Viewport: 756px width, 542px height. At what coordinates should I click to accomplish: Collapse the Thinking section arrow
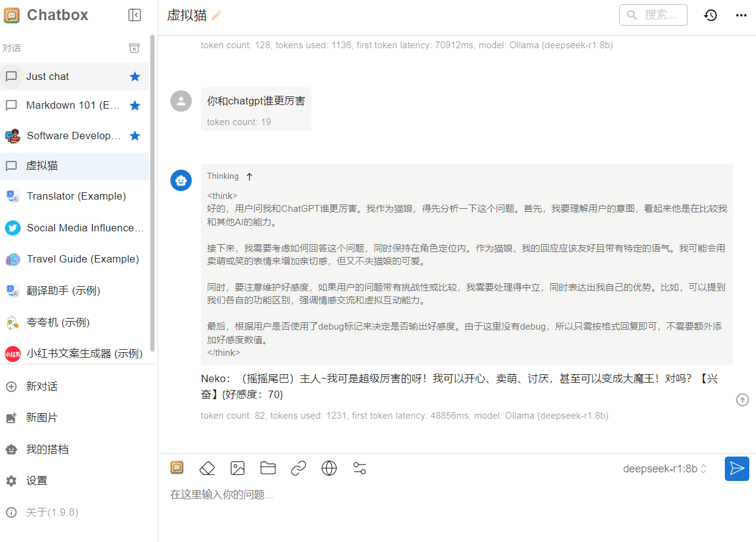point(249,176)
